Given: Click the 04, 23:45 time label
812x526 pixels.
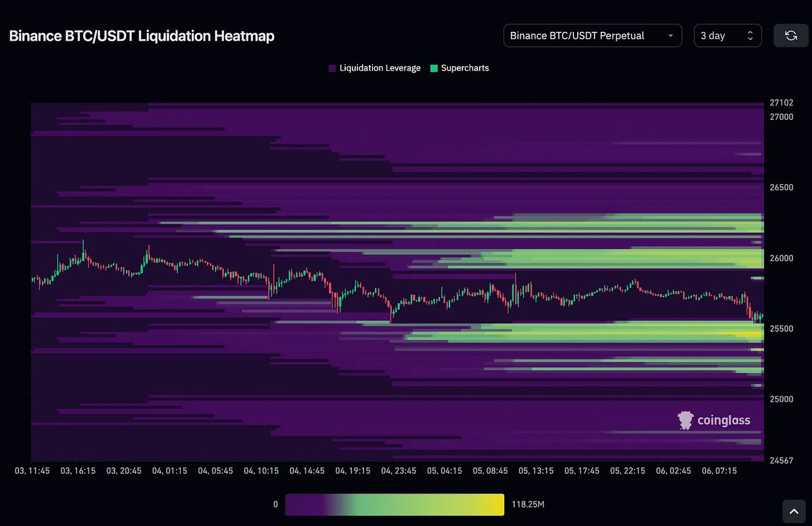Looking at the screenshot, I should 399,470.
